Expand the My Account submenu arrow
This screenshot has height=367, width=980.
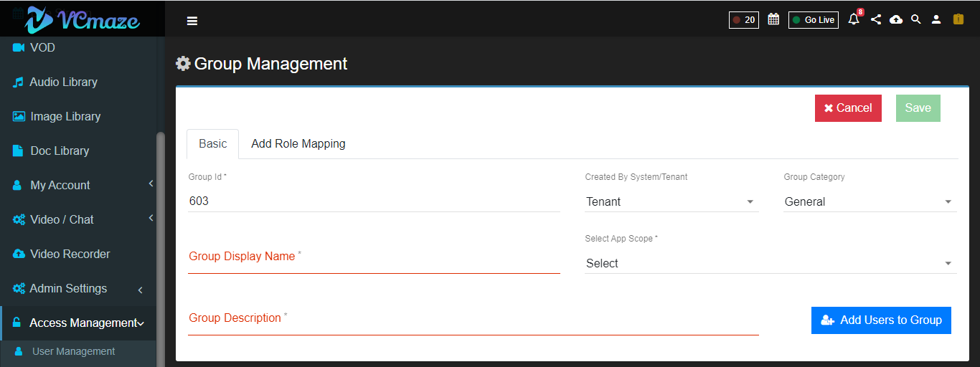(151, 184)
